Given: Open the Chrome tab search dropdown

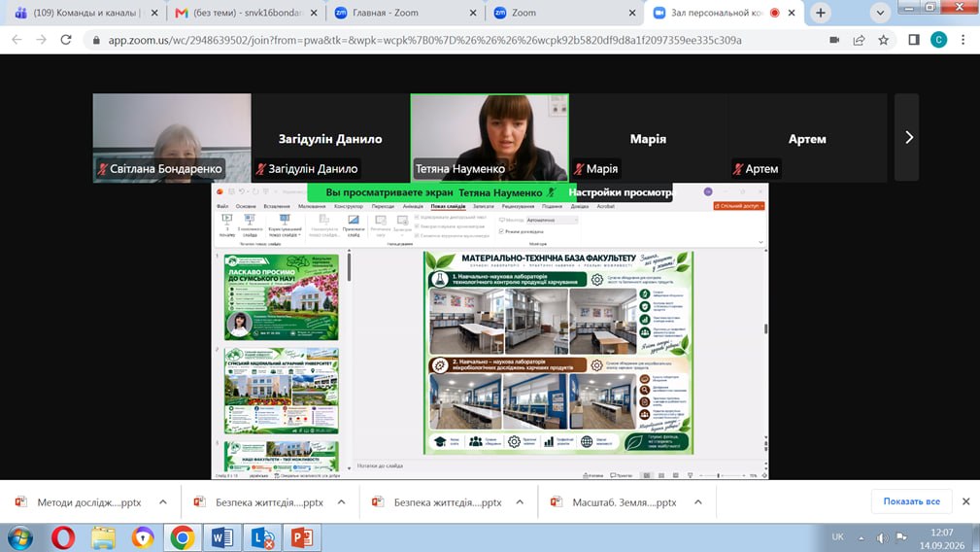Looking at the screenshot, I should click(879, 13).
